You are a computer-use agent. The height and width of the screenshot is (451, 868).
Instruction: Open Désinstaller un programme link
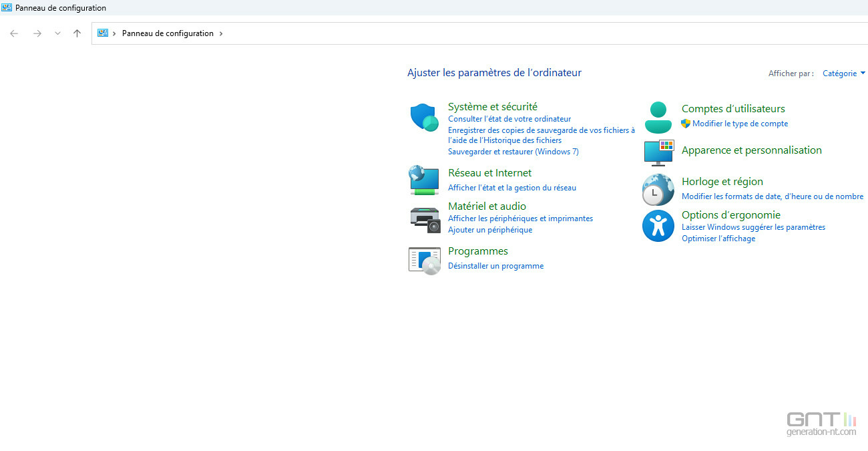point(495,266)
